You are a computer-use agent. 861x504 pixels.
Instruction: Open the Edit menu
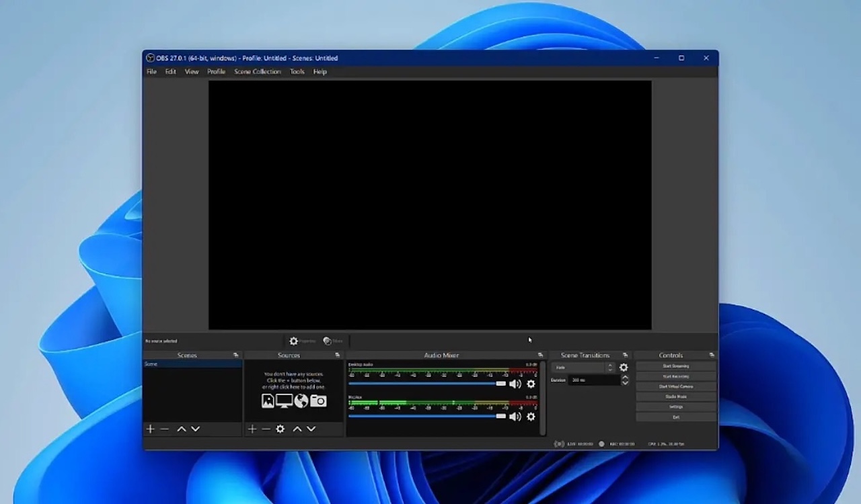coord(171,72)
